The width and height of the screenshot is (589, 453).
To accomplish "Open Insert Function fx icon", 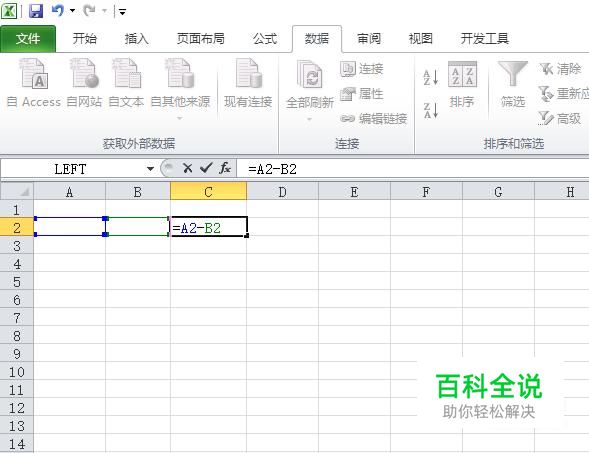I will (x=225, y=168).
